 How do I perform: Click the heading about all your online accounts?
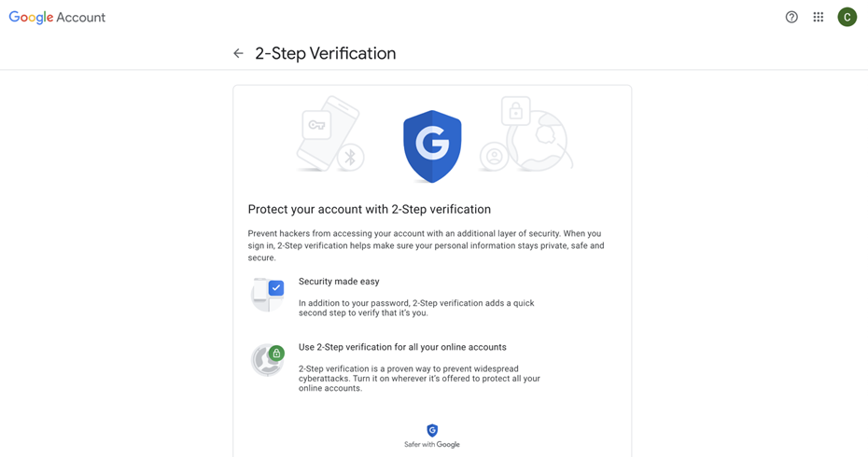[x=402, y=347]
